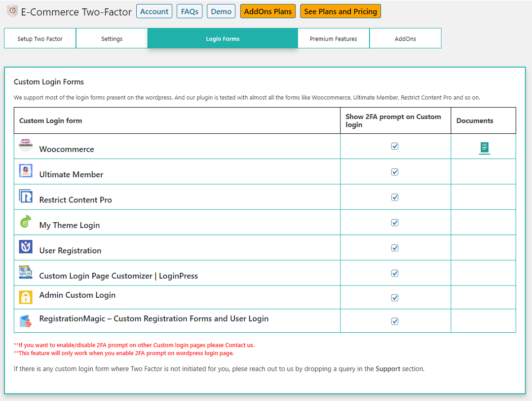The width and height of the screenshot is (532, 401).
Task: Click the Account button
Action: (154, 11)
